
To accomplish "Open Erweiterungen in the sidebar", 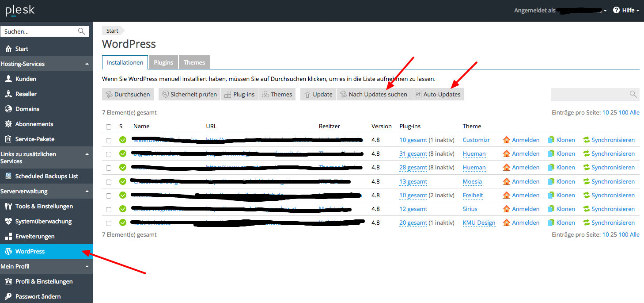I will click(35, 236).
